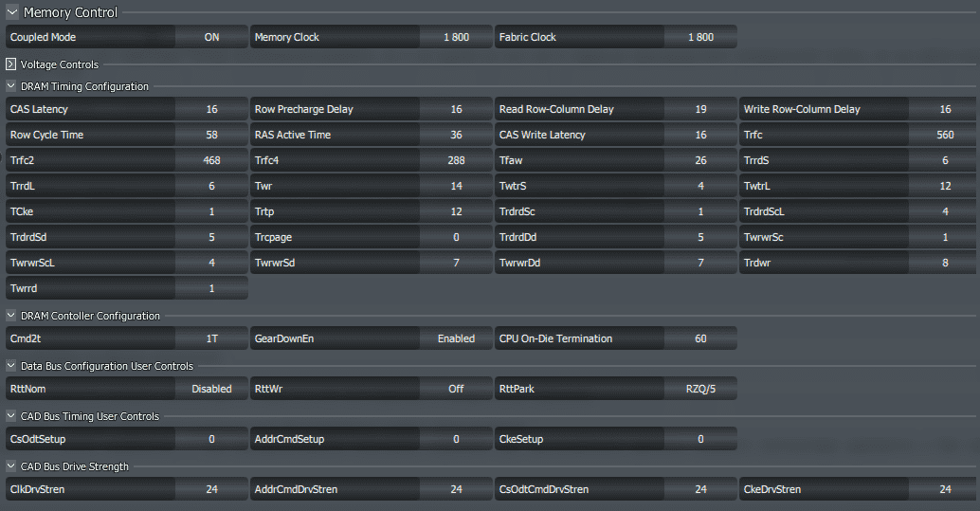980x511 pixels.
Task: Collapse Data Bus Configuration User Controls
Action: point(11,366)
